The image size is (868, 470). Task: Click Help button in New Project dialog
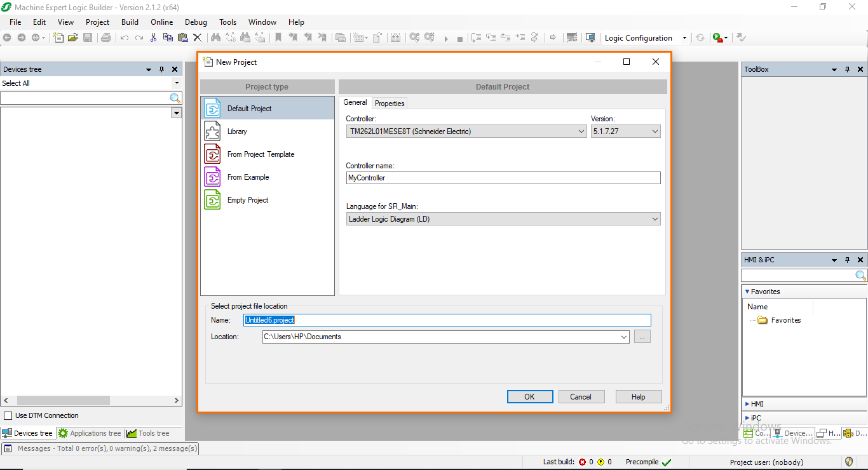(639, 397)
